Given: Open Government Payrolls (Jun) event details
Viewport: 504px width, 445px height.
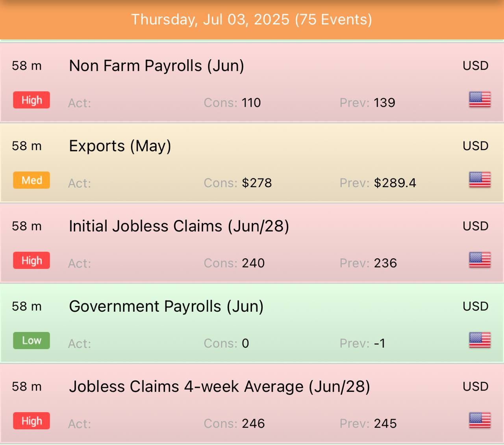Looking at the screenshot, I should click(x=252, y=323).
